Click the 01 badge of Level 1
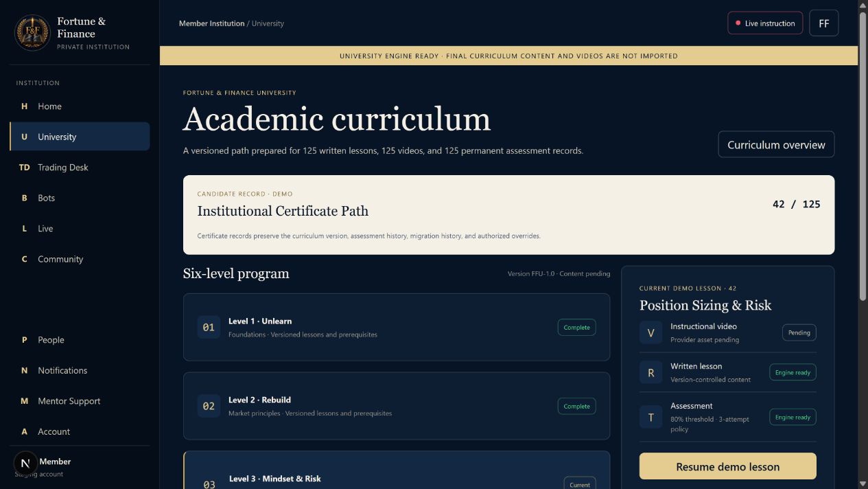The width and height of the screenshot is (868, 489). tap(209, 328)
